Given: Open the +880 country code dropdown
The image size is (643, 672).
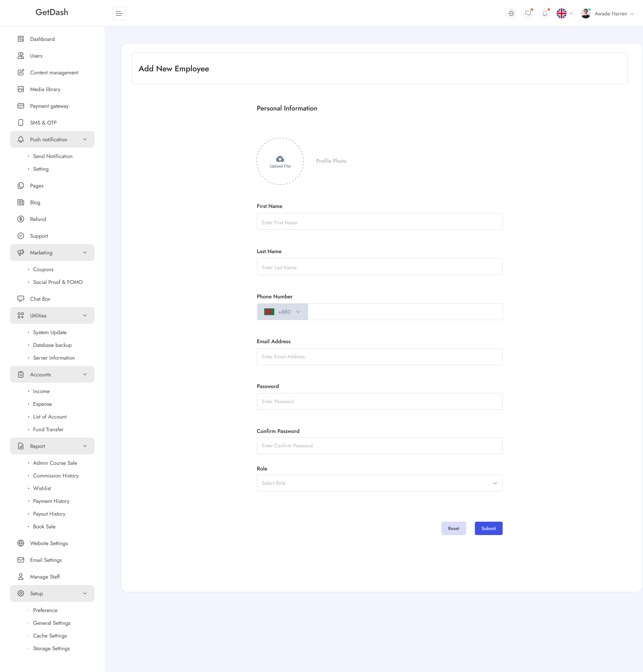Looking at the screenshot, I should tap(282, 312).
